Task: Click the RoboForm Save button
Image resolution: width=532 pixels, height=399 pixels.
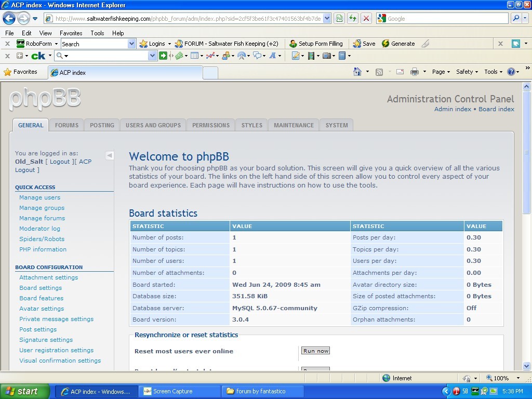Action: point(364,44)
